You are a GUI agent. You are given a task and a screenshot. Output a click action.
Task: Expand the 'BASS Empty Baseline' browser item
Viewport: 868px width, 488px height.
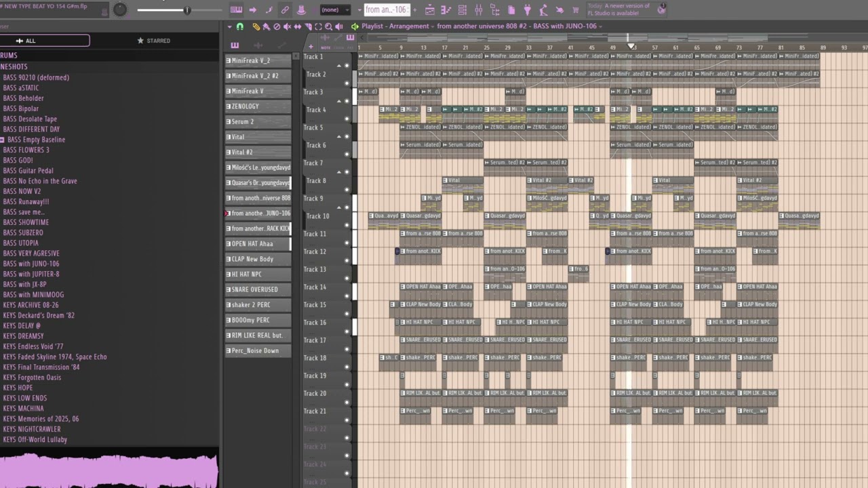(x=3, y=140)
